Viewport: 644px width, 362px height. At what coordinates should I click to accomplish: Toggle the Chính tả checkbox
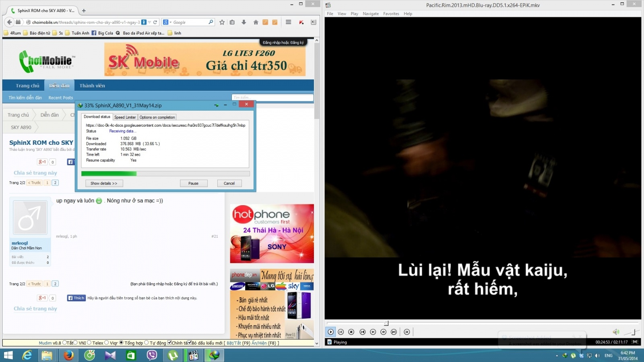pos(169,343)
